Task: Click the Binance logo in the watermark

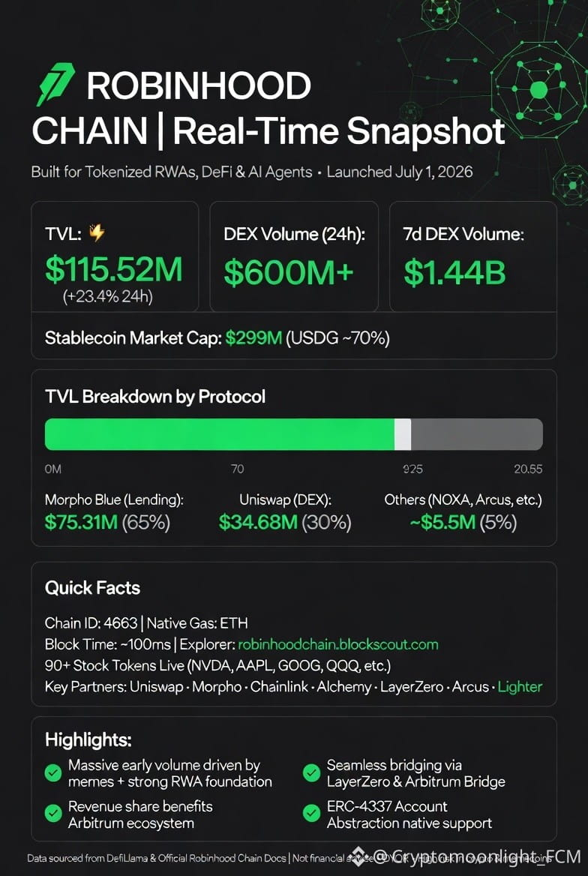Action: [359, 856]
